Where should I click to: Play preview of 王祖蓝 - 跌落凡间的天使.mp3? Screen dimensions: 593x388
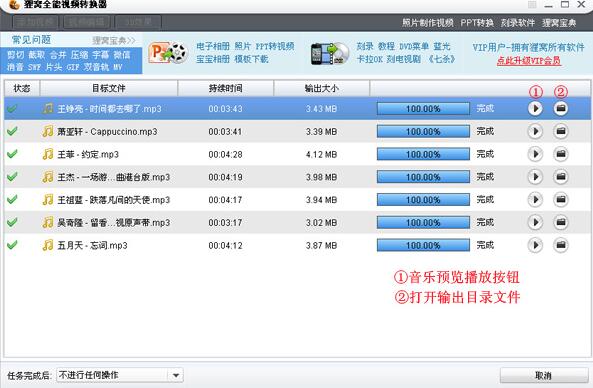click(x=535, y=200)
